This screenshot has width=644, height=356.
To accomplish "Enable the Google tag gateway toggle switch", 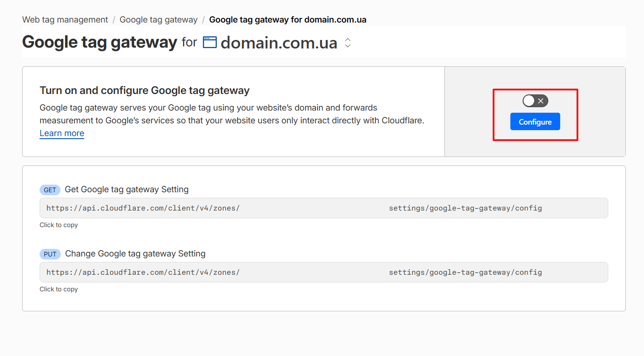I will coord(535,101).
